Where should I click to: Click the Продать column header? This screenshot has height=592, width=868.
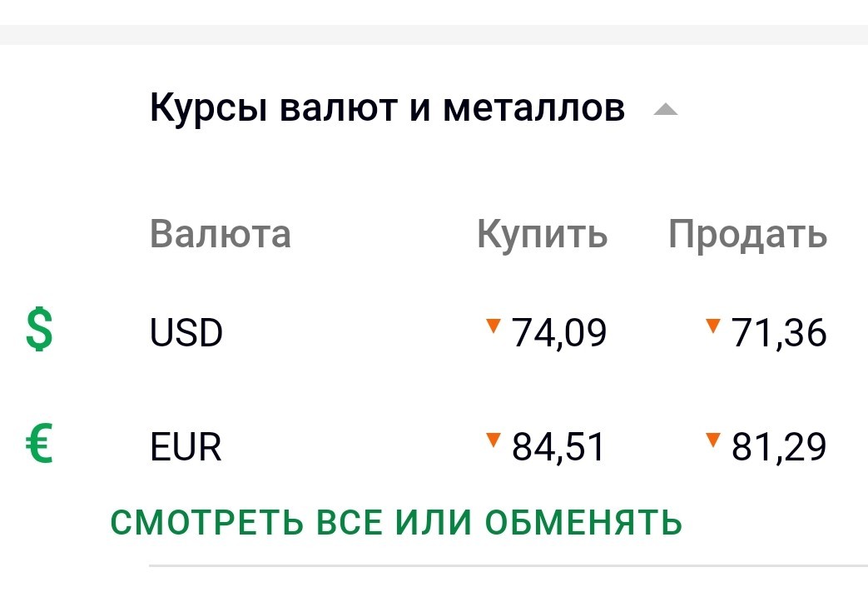coord(747,236)
